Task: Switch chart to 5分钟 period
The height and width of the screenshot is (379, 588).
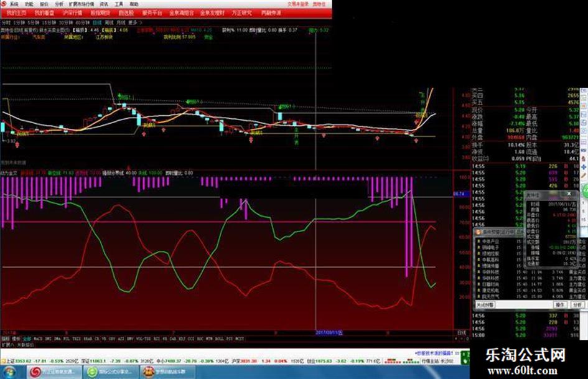Action: [34, 22]
